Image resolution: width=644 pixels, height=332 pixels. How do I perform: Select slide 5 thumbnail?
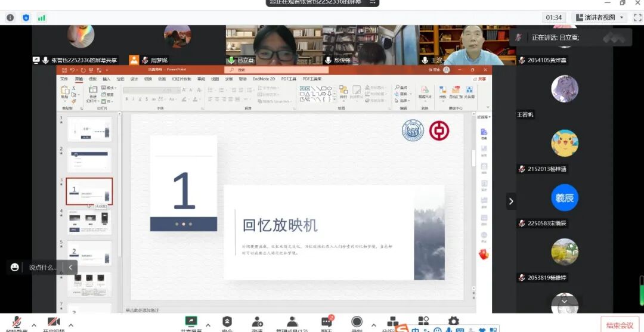89,253
